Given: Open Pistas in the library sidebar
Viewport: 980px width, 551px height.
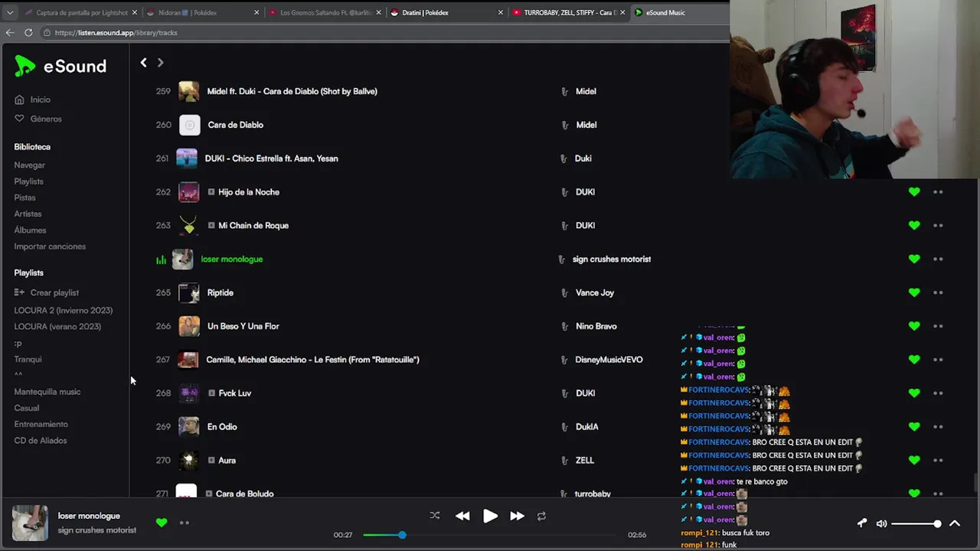Looking at the screenshot, I should 24,197.
